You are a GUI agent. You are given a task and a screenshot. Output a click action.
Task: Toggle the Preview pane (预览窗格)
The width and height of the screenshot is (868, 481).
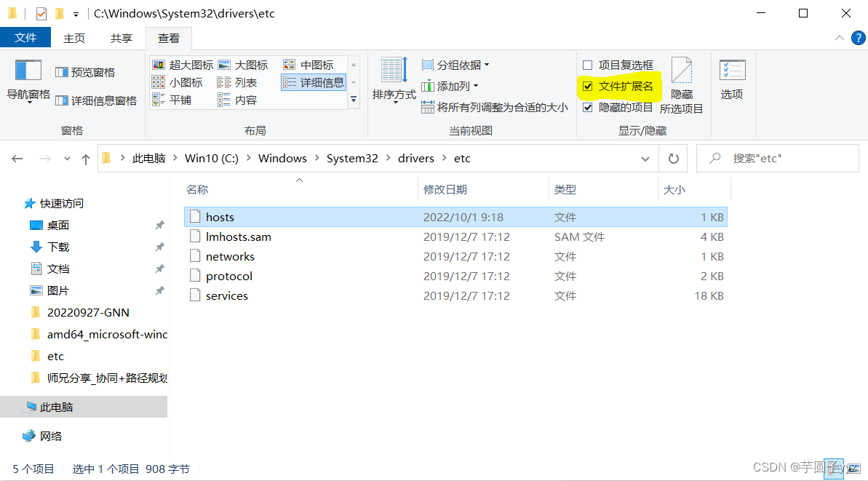[85, 73]
